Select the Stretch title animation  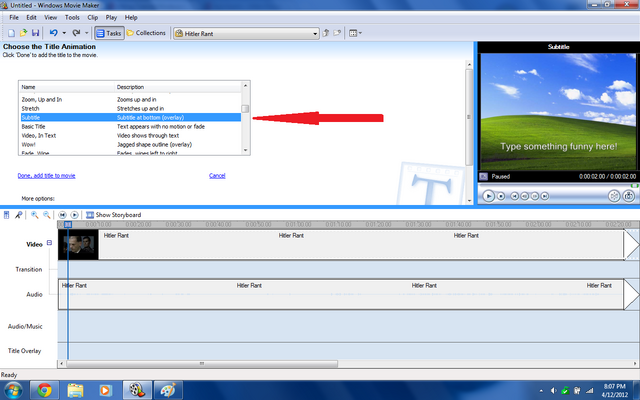pos(131,109)
